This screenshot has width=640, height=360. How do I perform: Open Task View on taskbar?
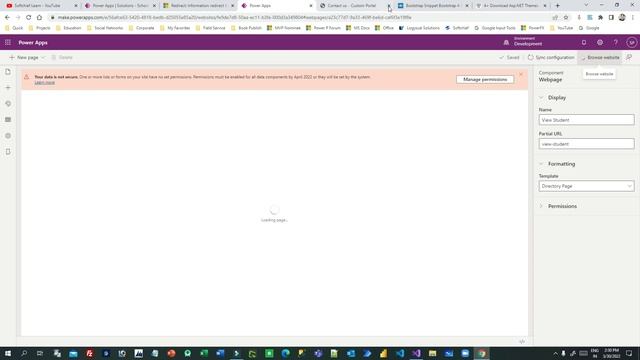[x=40, y=353]
